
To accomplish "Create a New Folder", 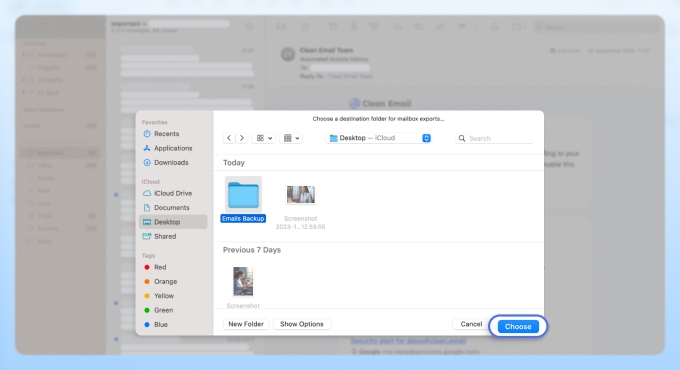I will [x=246, y=324].
